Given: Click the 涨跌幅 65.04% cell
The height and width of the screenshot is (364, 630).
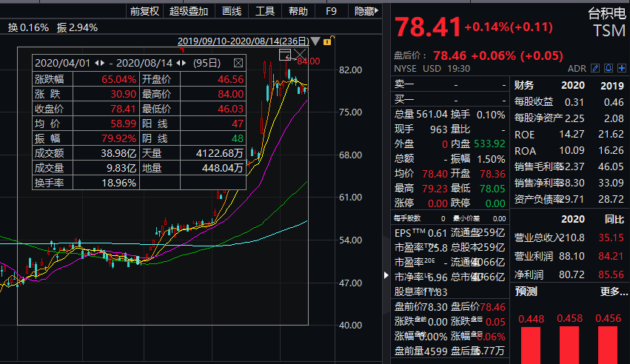Looking at the screenshot, I should point(86,79).
